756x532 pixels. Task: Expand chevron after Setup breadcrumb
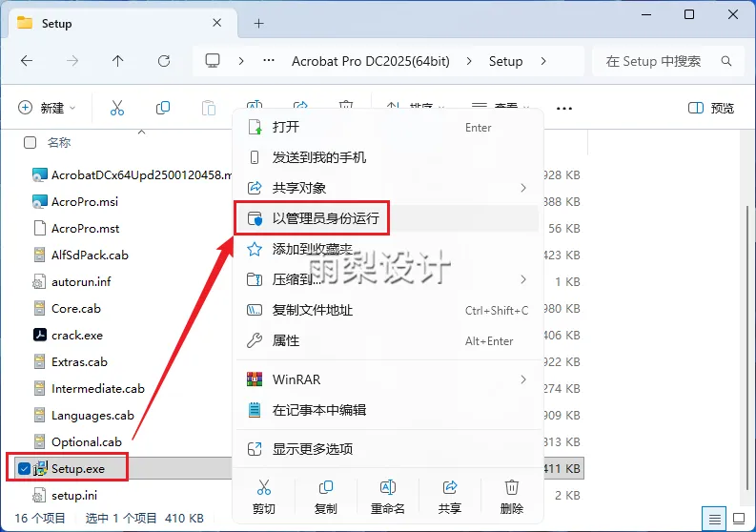tap(543, 61)
